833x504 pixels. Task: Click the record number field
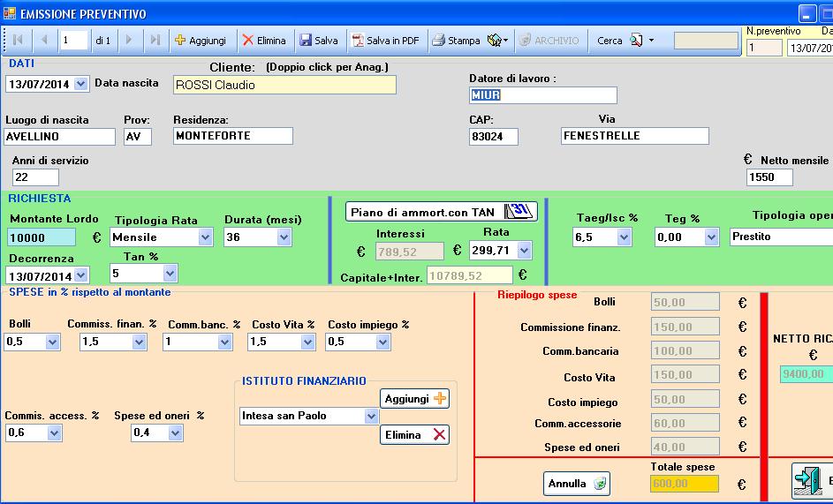click(x=74, y=41)
